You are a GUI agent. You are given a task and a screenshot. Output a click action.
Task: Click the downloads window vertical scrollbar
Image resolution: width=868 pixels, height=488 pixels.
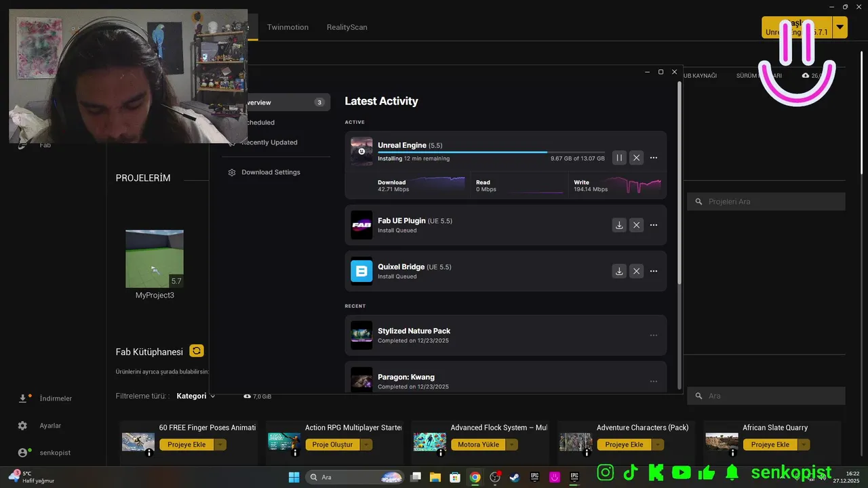coord(679,183)
